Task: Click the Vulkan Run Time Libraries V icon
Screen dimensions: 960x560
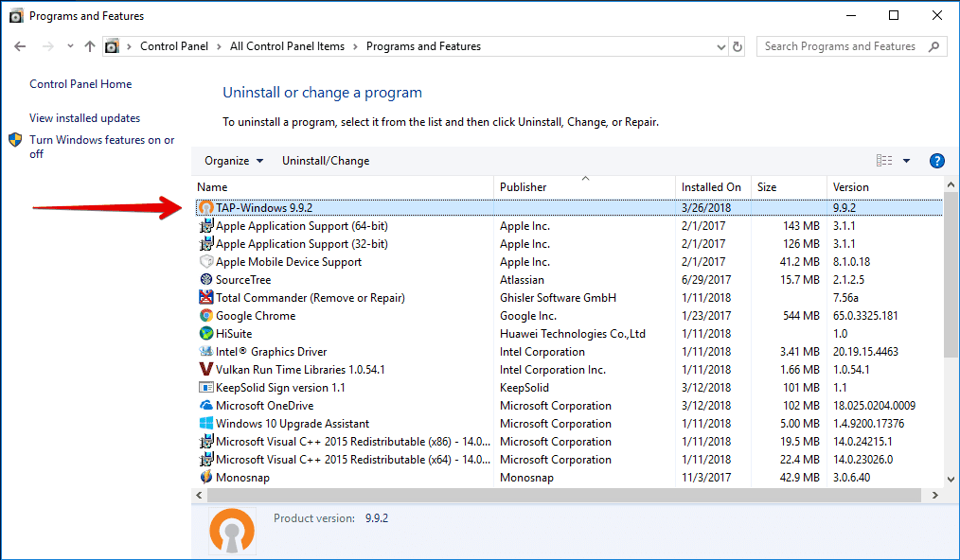Action: point(205,369)
